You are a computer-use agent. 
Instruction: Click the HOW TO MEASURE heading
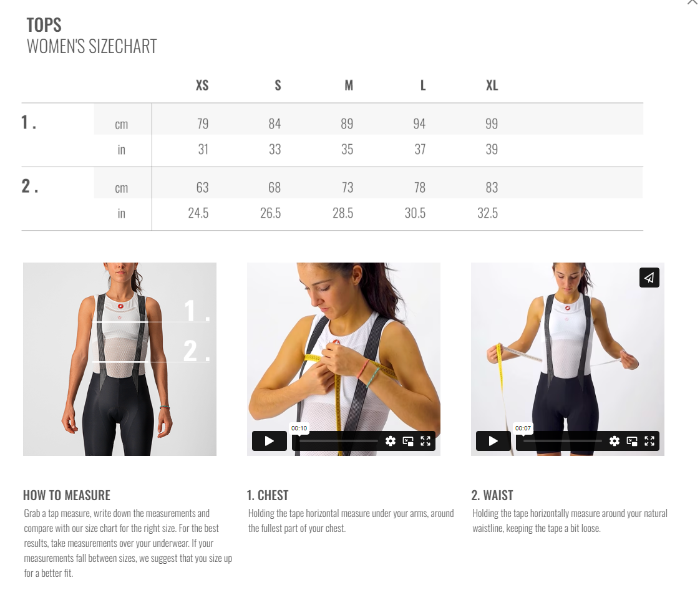click(67, 495)
